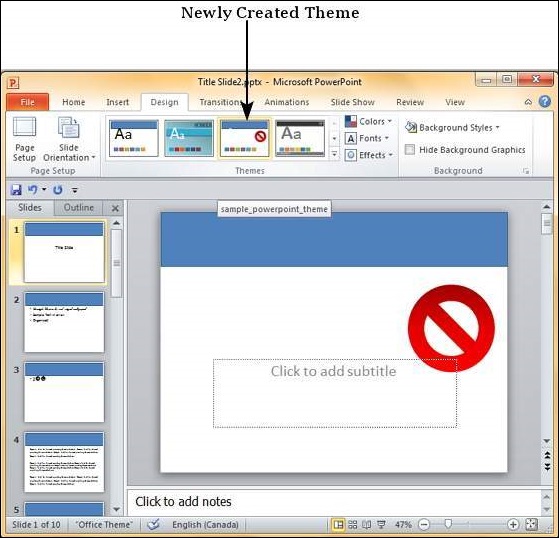559x538 pixels.
Task: Switch to the Home tab
Action: 73,102
